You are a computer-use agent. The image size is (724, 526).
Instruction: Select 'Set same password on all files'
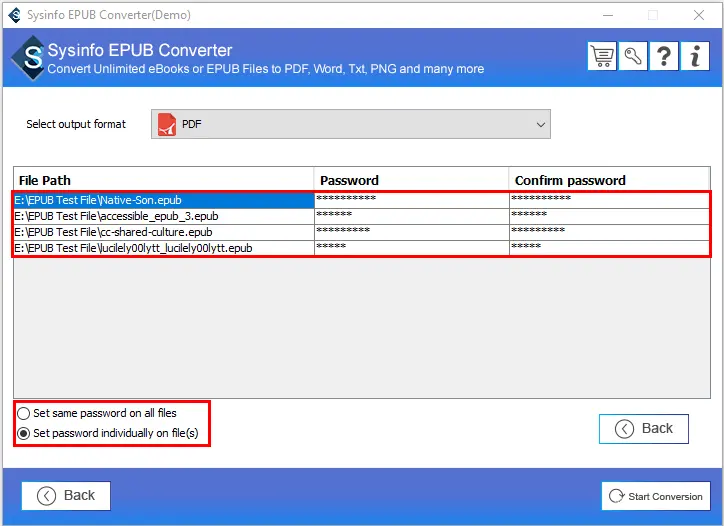97,413
